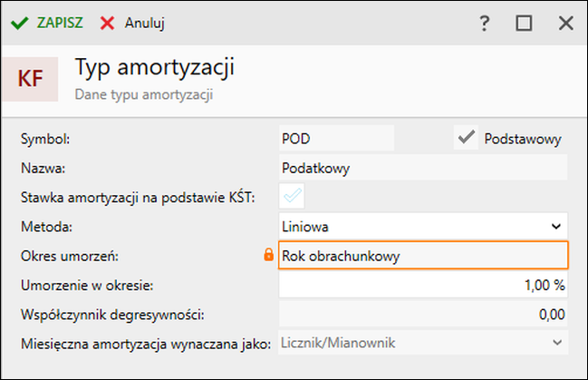
Task: Focus the Rok obrachunkowy period field
Action: pyautogui.click(x=423, y=256)
